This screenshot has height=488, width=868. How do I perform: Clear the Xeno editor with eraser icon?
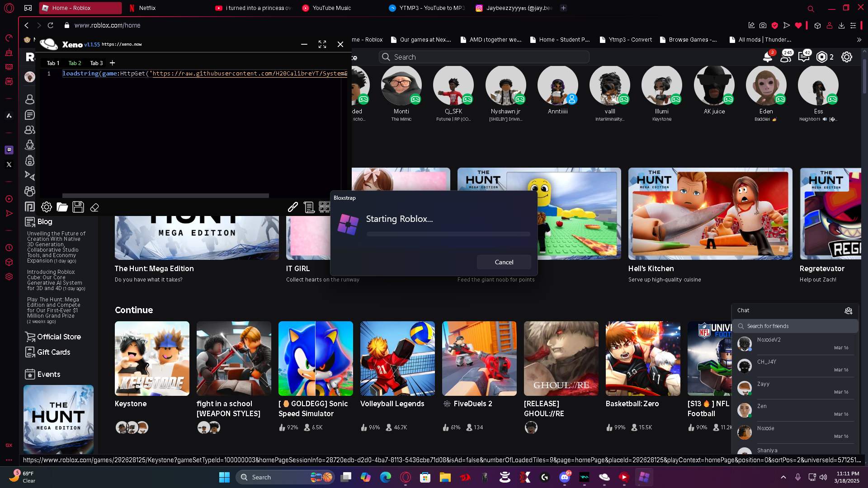tap(94, 207)
